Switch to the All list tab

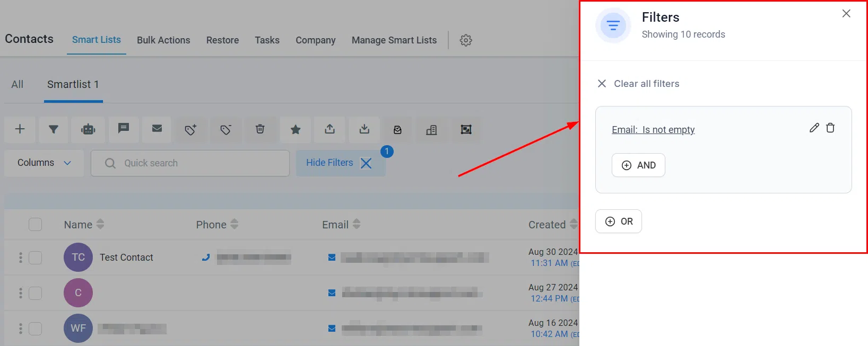tap(18, 84)
